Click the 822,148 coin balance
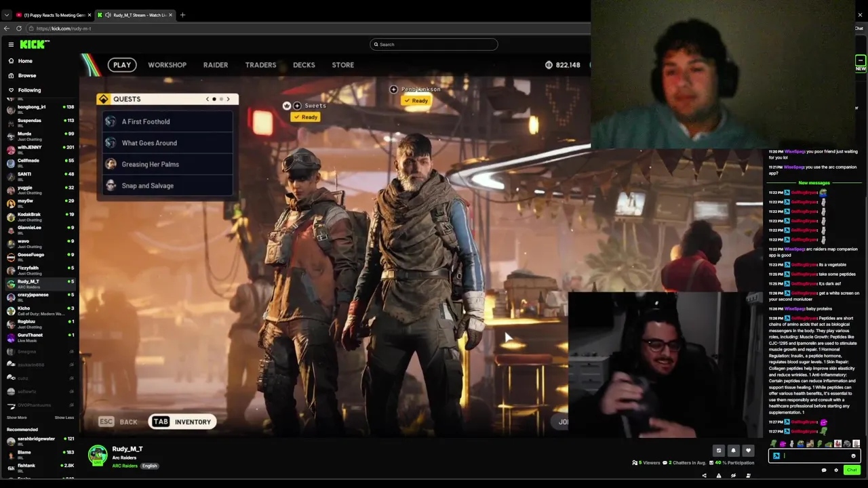The width and height of the screenshot is (868, 488). point(563,65)
